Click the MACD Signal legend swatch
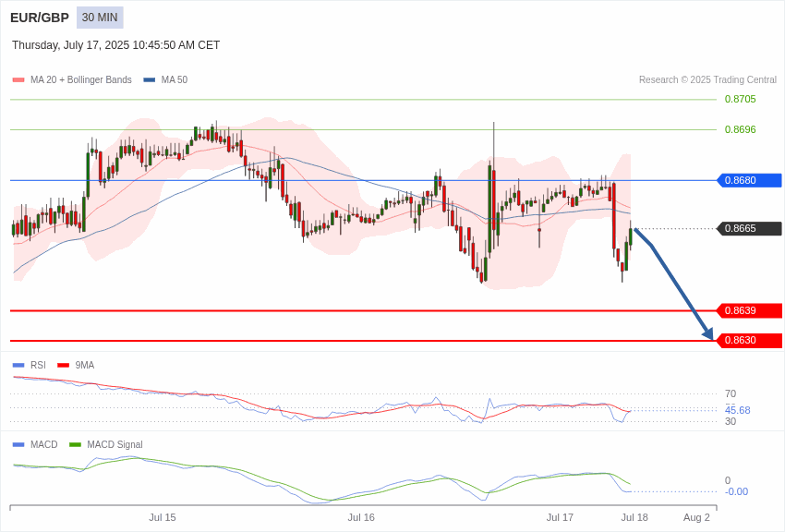Screen dimensions: 785x532 [x=75, y=444]
